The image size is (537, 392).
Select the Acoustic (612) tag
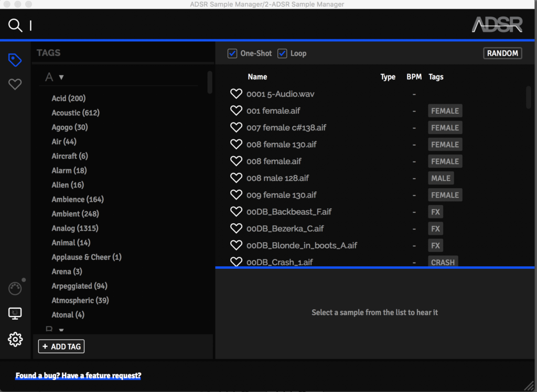point(75,113)
